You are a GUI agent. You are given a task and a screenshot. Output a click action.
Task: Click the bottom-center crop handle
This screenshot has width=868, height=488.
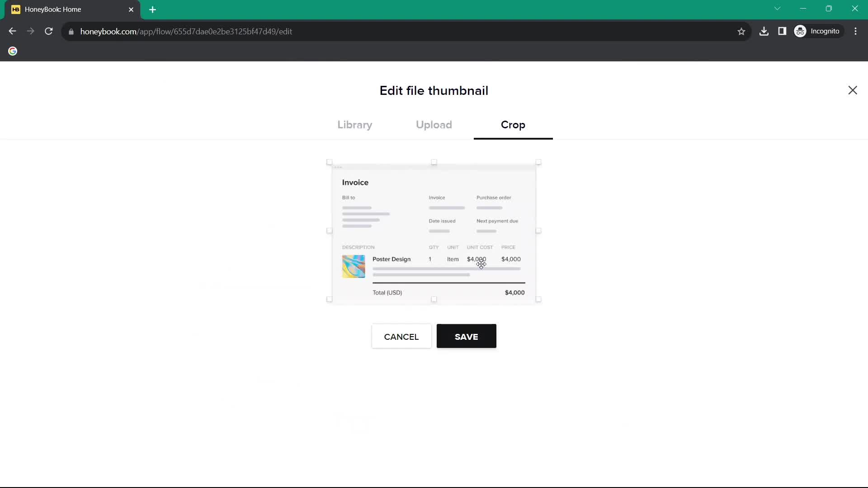point(434,300)
